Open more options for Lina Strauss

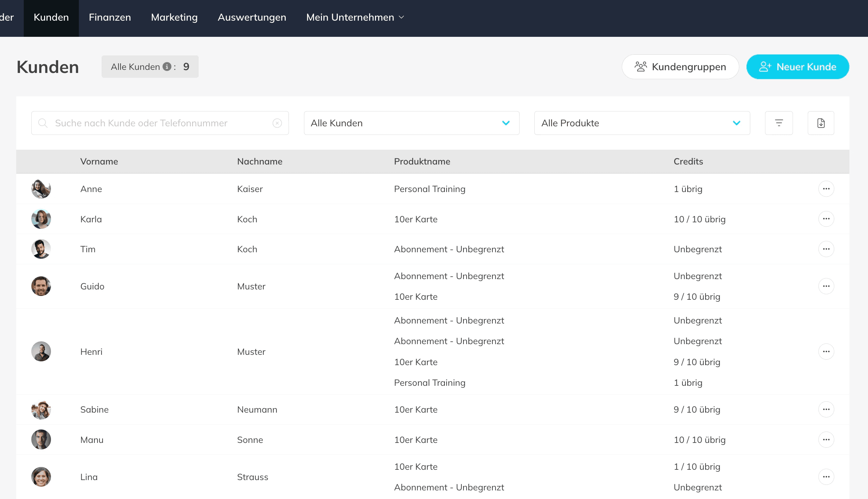click(826, 477)
